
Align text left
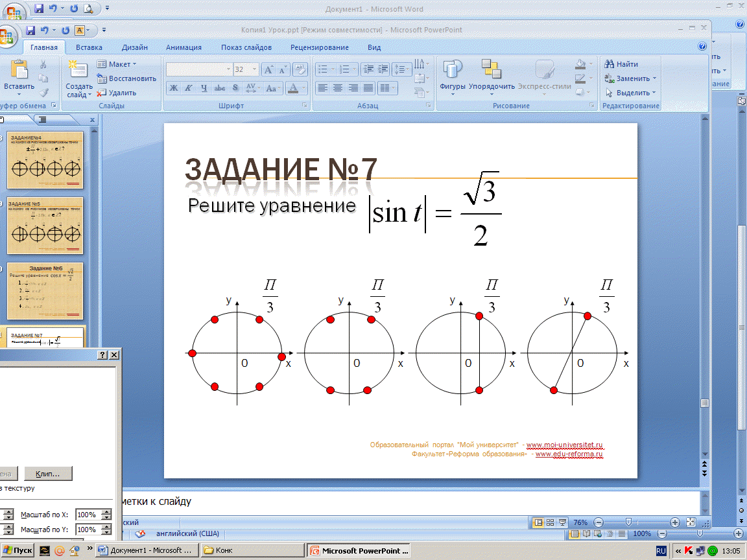tap(322, 88)
